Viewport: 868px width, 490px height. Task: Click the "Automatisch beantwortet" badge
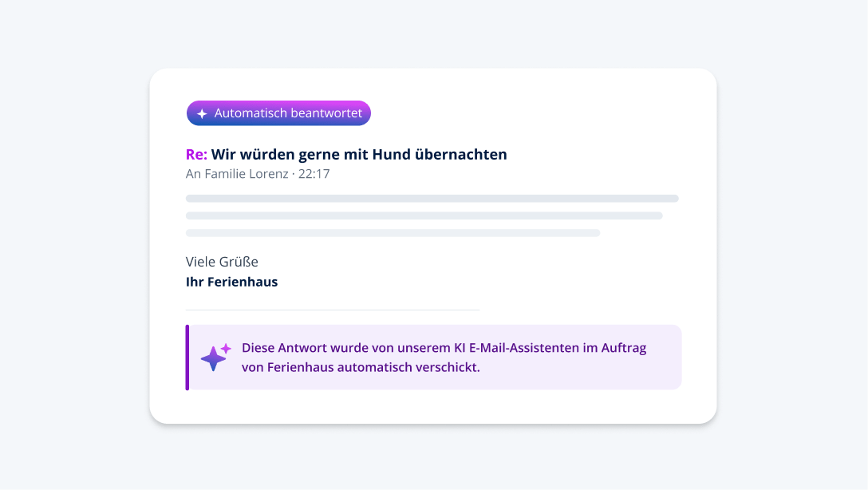tap(278, 113)
